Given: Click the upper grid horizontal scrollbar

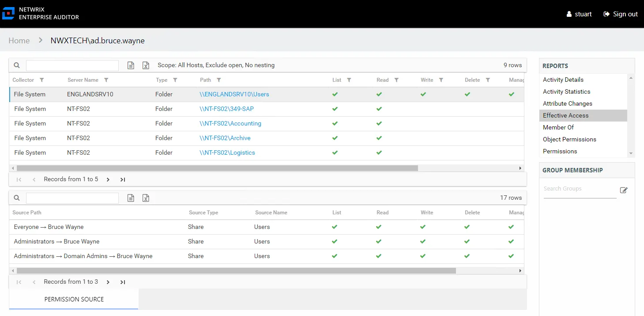Looking at the screenshot, I should (x=217, y=168).
